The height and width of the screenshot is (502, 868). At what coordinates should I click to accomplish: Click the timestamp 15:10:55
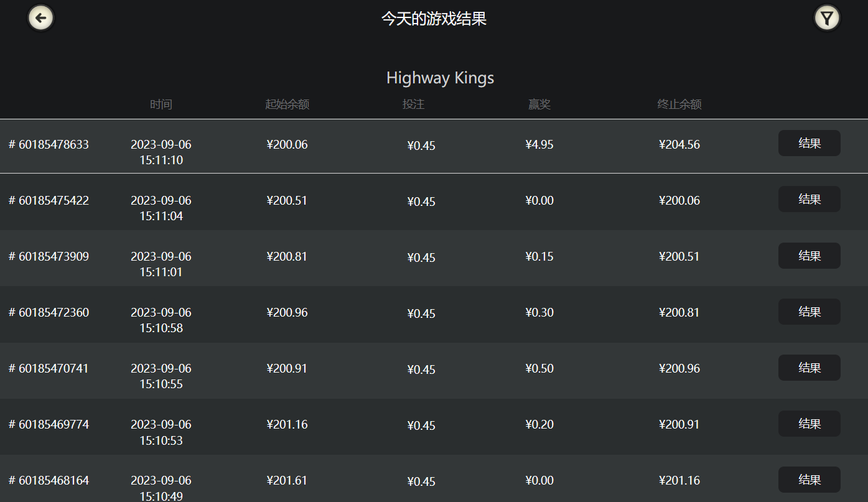click(x=161, y=384)
